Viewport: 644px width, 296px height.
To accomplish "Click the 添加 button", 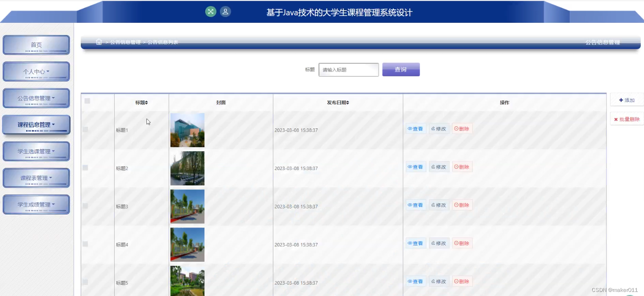I will pyautogui.click(x=627, y=100).
